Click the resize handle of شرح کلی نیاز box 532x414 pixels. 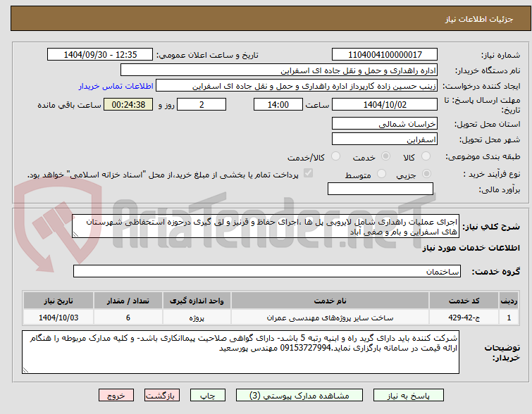75,234
